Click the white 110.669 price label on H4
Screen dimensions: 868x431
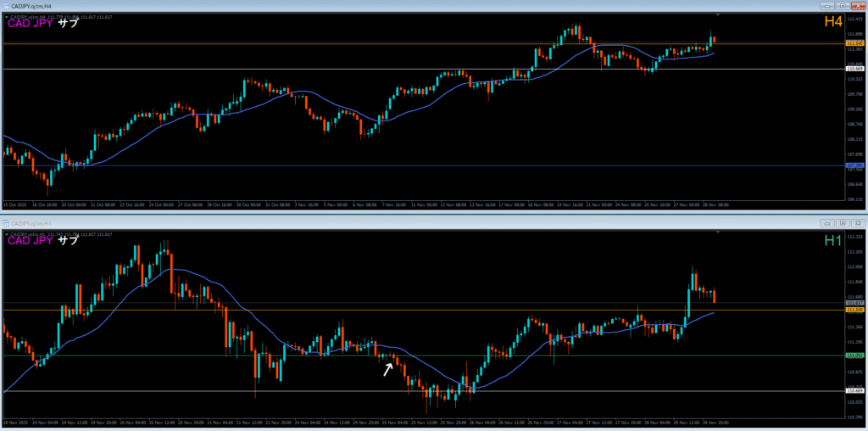click(x=854, y=69)
